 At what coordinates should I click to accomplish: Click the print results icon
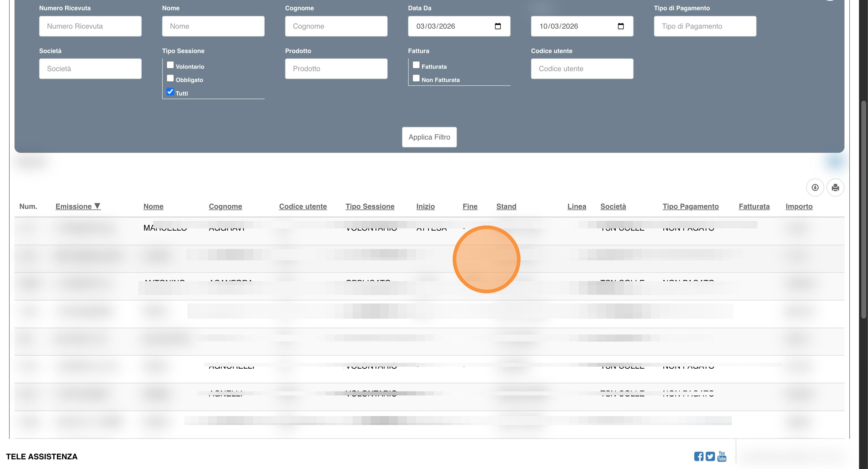(835, 187)
